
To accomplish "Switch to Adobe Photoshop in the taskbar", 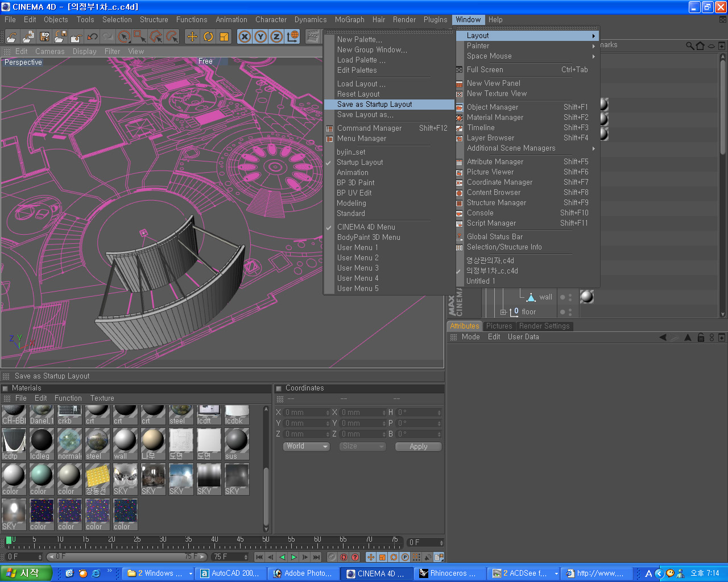I will click(x=304, y=573).
